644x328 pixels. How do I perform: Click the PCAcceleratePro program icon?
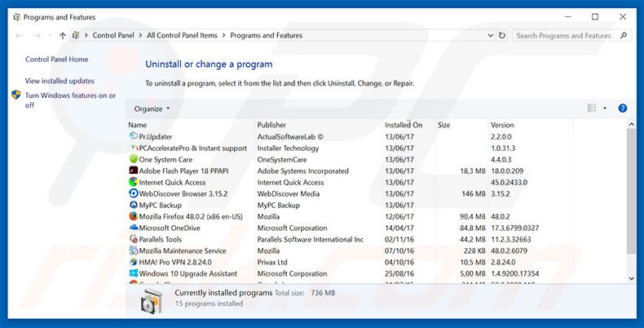[x=134, y=148]
